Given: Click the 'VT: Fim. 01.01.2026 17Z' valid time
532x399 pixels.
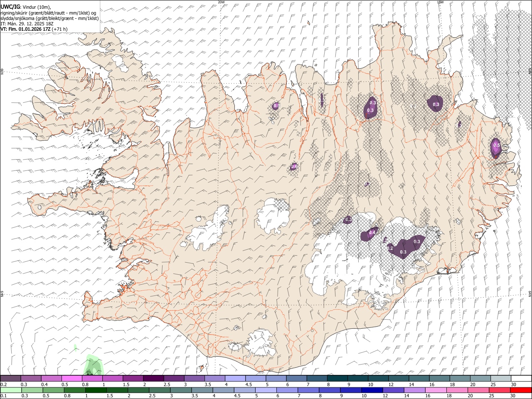Looking at the screenshot, I should click(26, 29).
